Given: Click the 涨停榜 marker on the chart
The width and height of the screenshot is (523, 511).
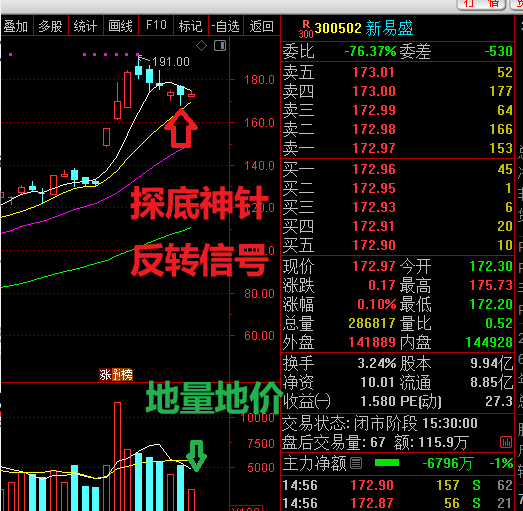Looking at the screenshot, I should pyautogui.click(x=116, y=375).
